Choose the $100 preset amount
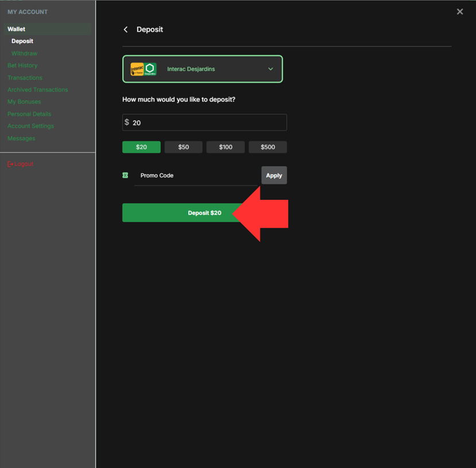This screenshot has width=476, height=468. tap(226, 147)
